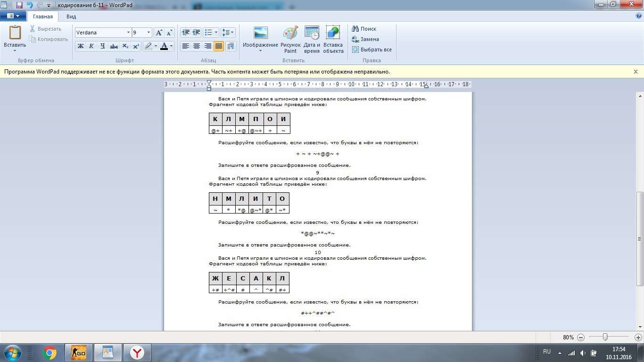Insert a Paint drawing (Рисунок Paint)
Image resolution: width=644 pixels, height=362 pixels.
tap(290, 33)
